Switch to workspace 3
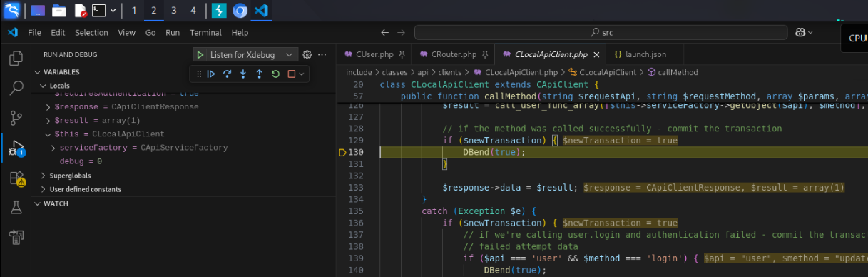Viewport: 868px width, 277px height. pos(173,10)
